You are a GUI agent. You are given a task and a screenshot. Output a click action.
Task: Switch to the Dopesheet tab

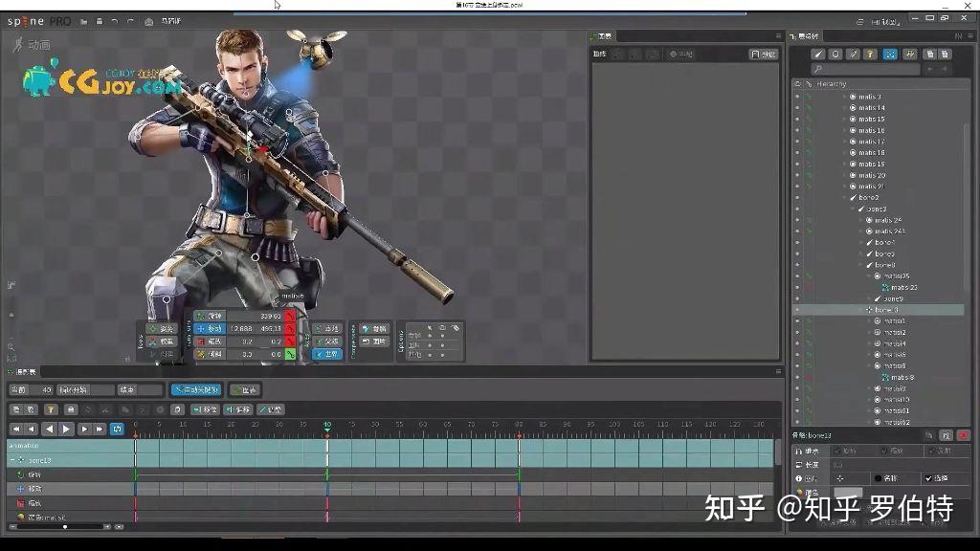click(x=24, y=372)
